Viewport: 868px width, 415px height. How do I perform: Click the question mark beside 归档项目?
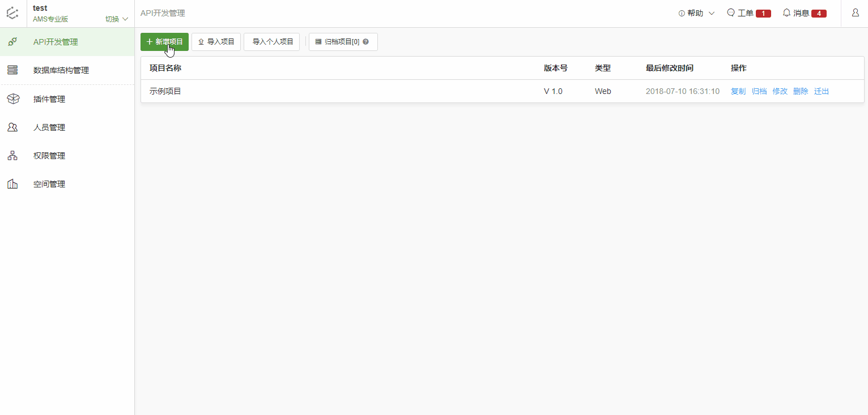click(366, 42)
